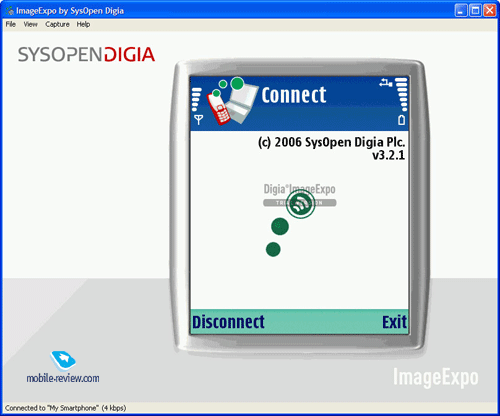Click the phone and laptop Connect icon

coord(232,101)
